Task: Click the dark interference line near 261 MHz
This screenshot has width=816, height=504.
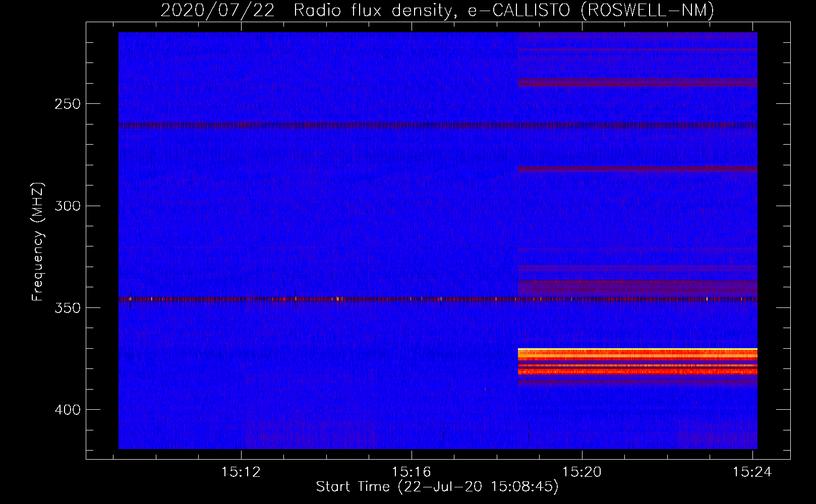Action: click(x=438, y=125)
